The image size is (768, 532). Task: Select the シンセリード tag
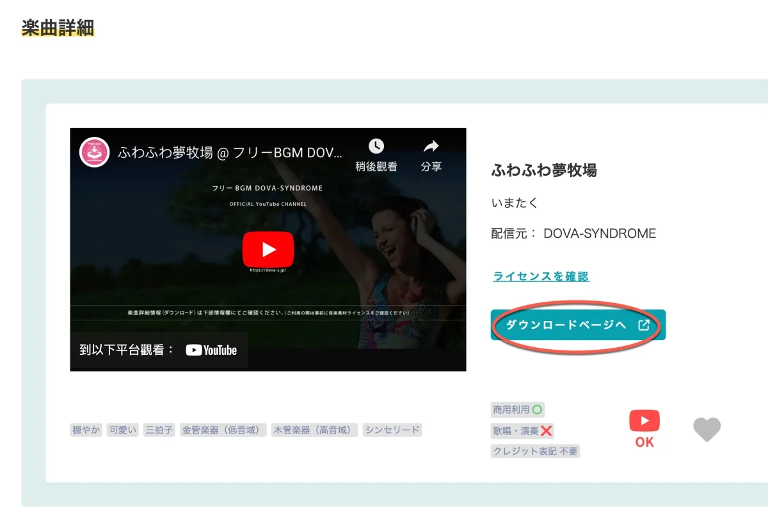[392, 430]
